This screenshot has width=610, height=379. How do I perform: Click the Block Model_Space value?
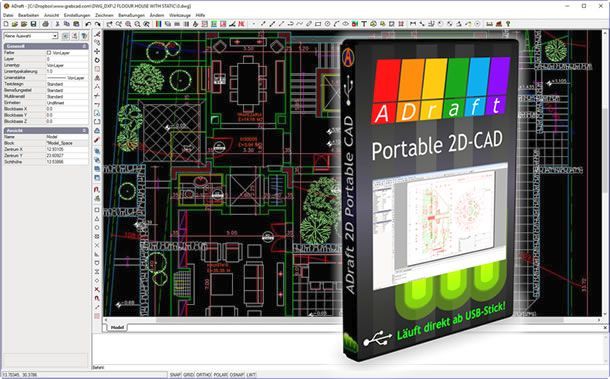67,143
